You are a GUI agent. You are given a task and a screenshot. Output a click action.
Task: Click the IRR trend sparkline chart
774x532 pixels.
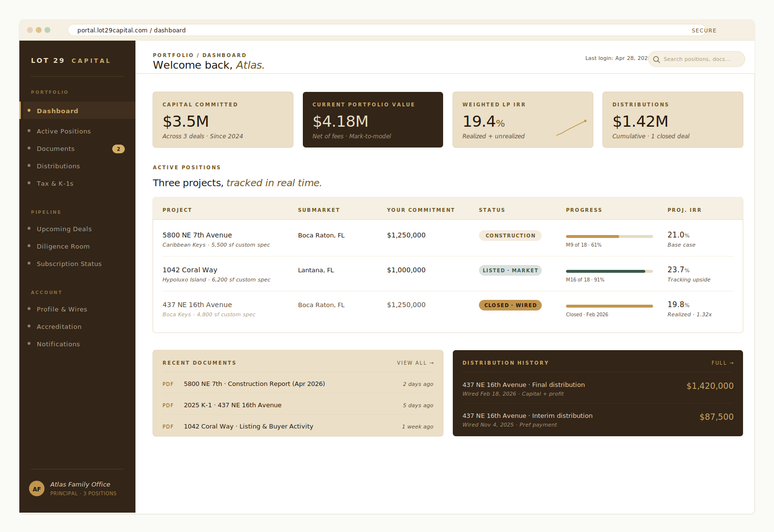click(x=571, y=128)
